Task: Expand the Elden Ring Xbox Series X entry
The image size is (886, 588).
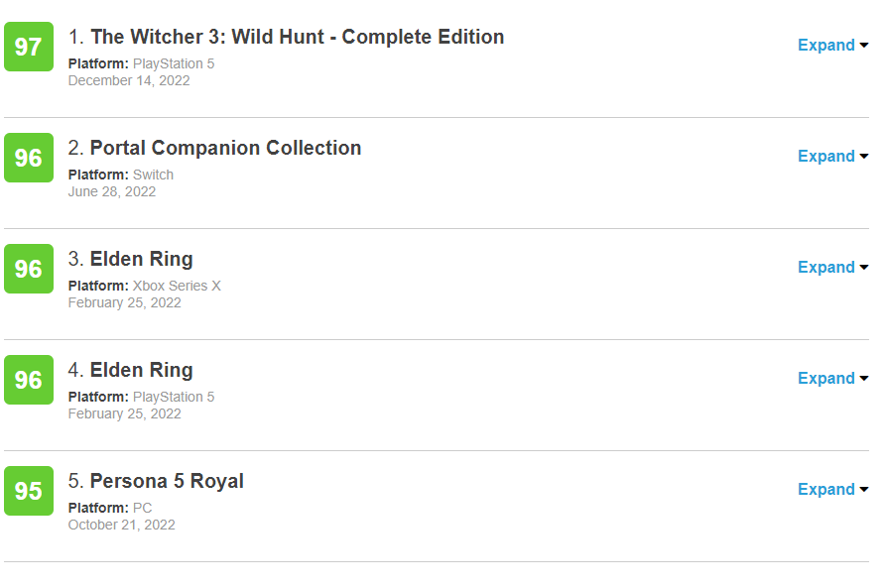Action: tap(832, 268)
